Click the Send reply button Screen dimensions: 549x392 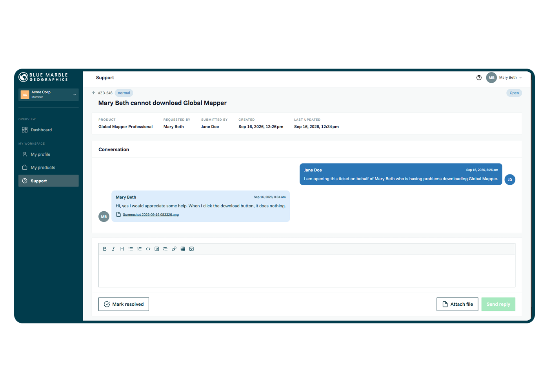[498, 304]
